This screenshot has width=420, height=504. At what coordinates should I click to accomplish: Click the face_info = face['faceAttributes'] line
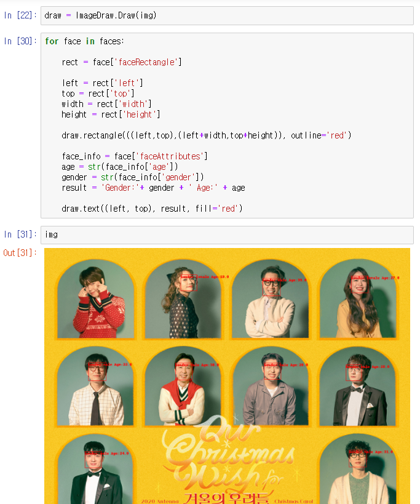coord(135,156)
